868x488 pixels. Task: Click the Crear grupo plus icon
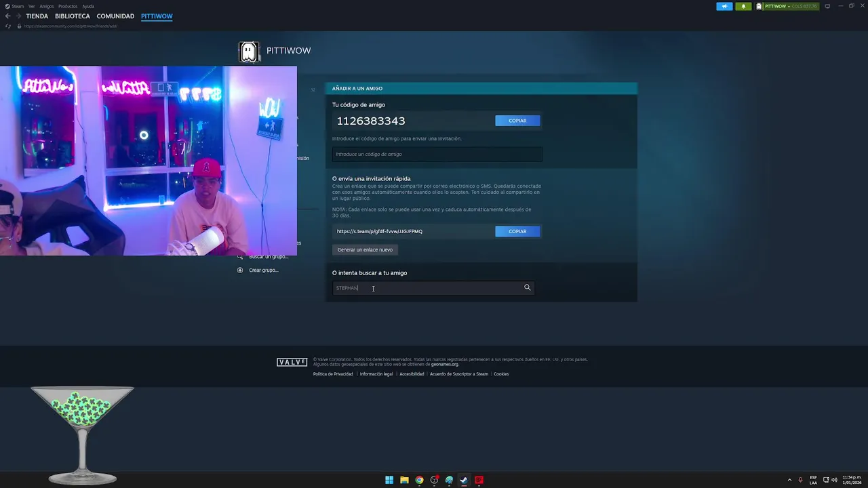[240, 270]
